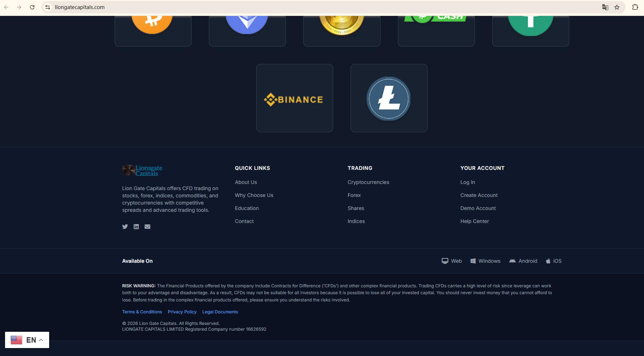Reload the page using the refresh icon
Image resolution: width=644 pixels, height=356 pixels.
(32, 7)
